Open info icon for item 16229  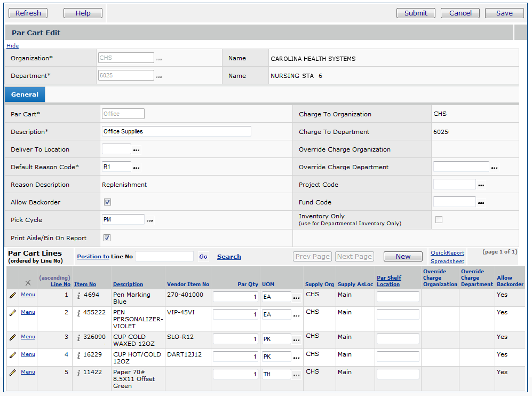pos(78,355)
